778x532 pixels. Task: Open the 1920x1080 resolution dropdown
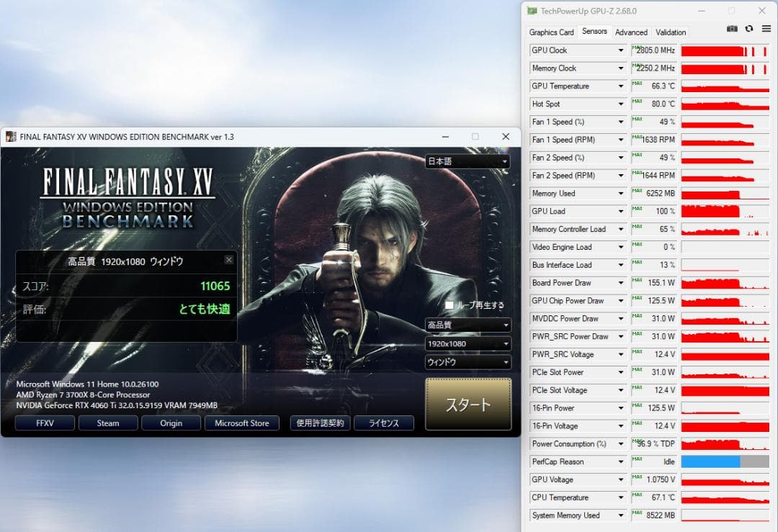pyautogui.click(x=467, y=343)
